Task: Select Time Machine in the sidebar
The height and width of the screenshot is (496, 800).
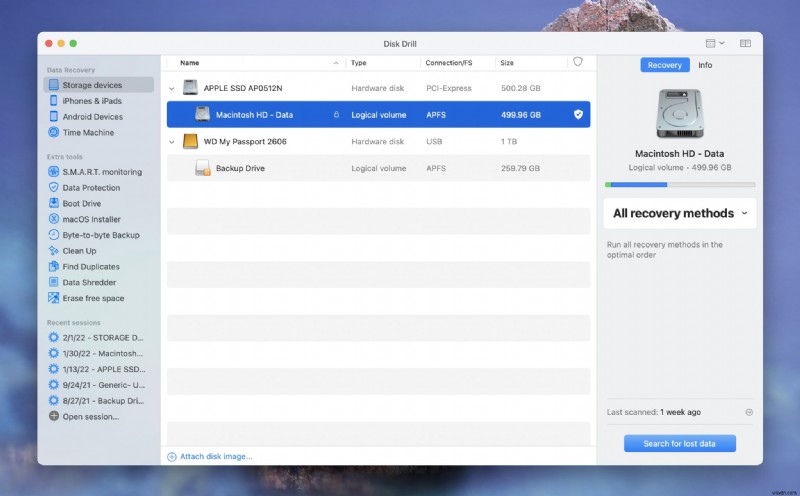Action: (x=87, y=132)
